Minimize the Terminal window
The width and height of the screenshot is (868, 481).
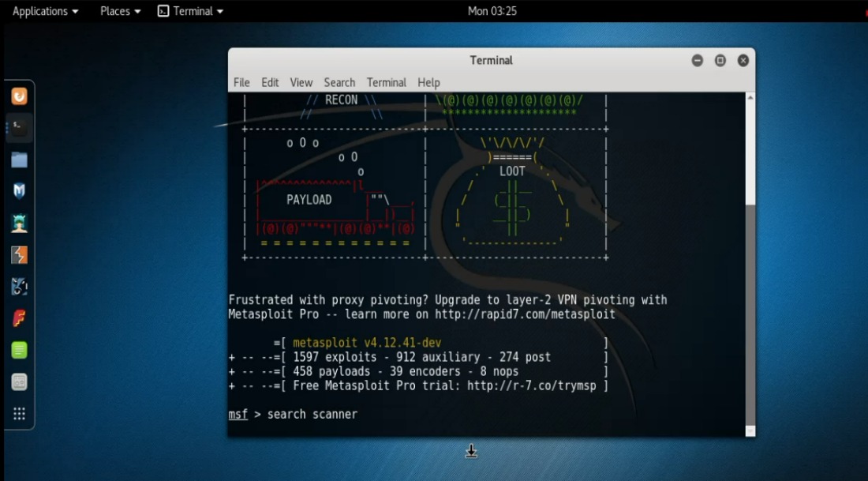pyautogui.click(x=698, y=60)
